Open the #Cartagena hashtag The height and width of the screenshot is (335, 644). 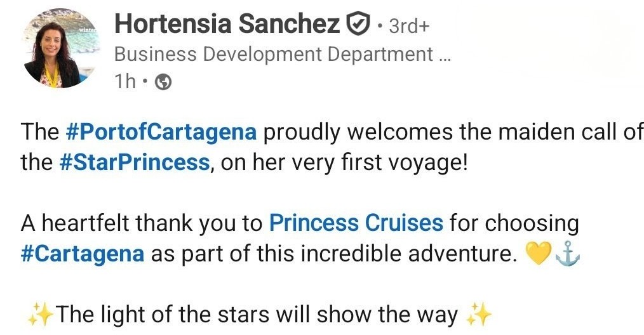click(83, 253)
